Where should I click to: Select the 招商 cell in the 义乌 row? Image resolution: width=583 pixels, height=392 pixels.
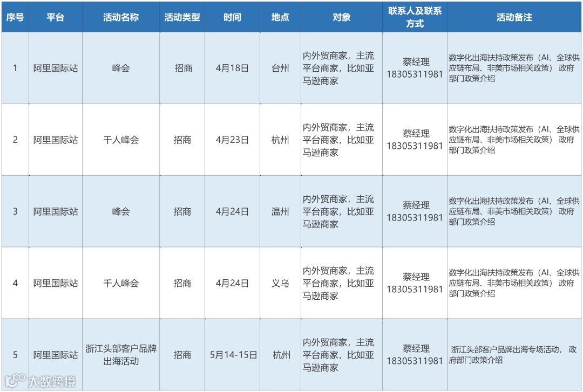(x=182, y=283)
